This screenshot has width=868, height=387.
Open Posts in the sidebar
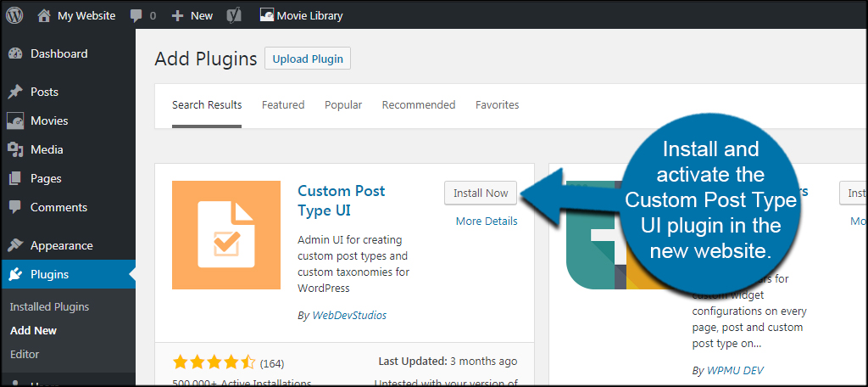tap(44, 92)
